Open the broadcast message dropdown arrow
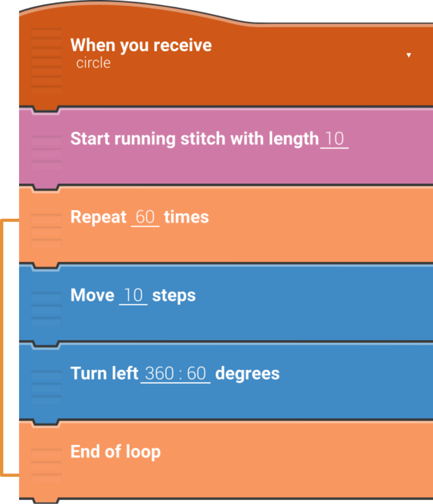The height and width of the screenshot is (504, 433). click(408, 55)
